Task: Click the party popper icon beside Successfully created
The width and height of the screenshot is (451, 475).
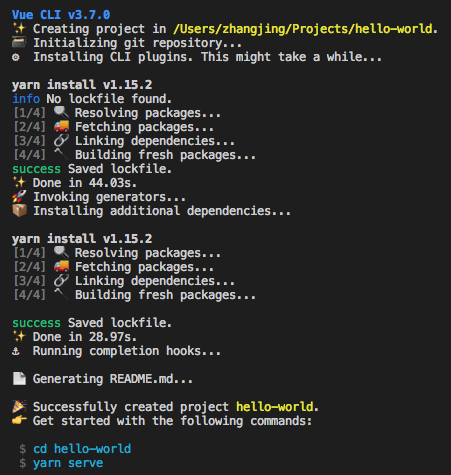Action: point(19,407)
